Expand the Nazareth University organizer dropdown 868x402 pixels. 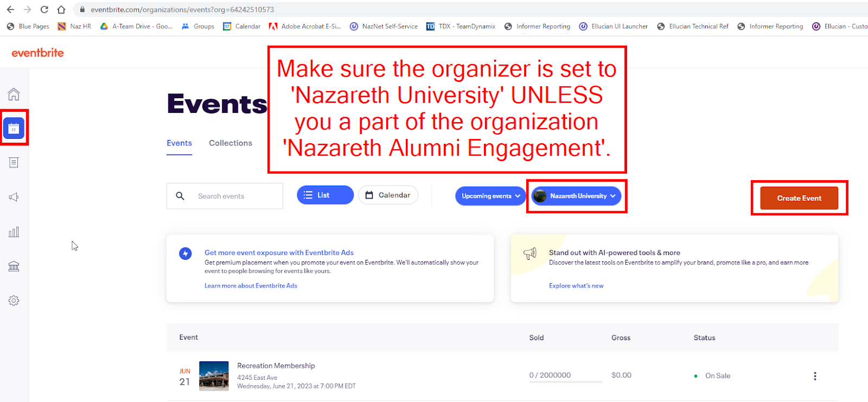(576, 196)
